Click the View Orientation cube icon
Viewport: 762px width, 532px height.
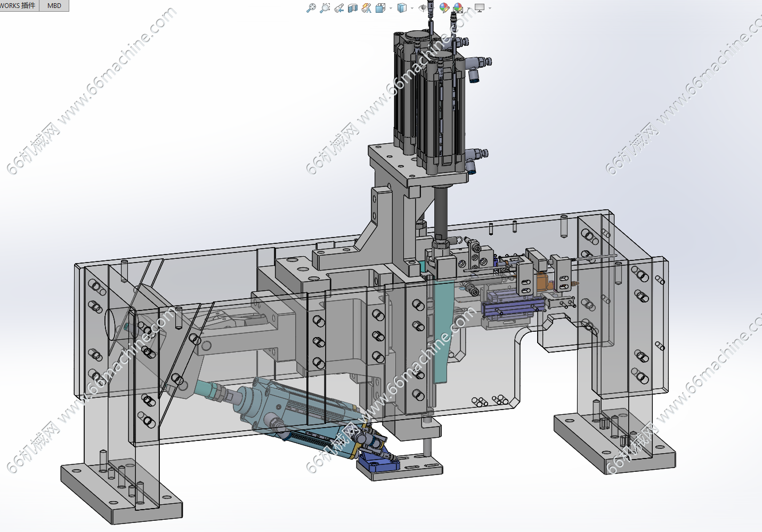click(x=380, y=8)
